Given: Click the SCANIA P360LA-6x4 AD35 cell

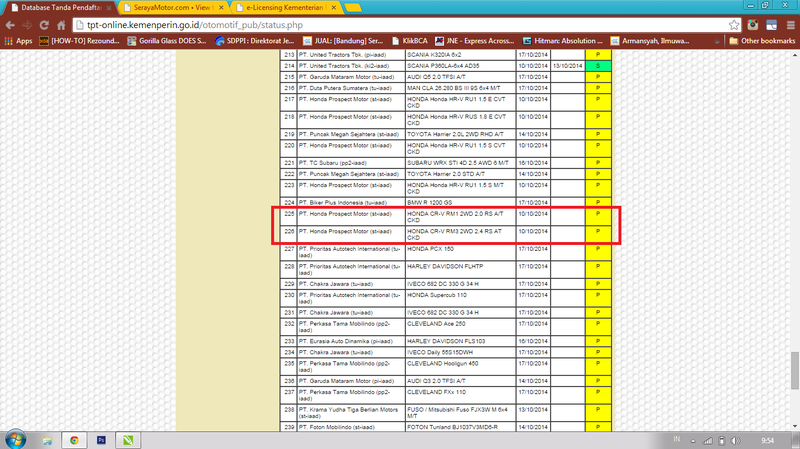Looking at the screenshot, I should pyautogui.click(x=460, y=66).
